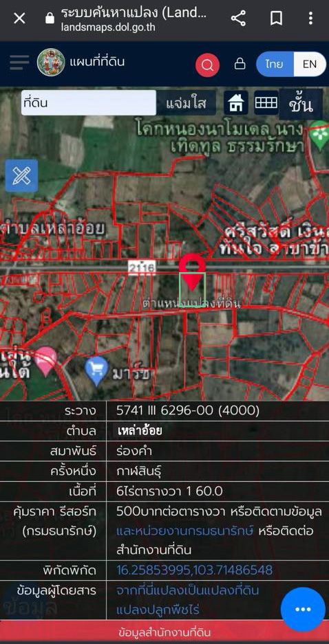Click the red location pin on map
The image size is (329, 644).
click(x=191, y=271)
